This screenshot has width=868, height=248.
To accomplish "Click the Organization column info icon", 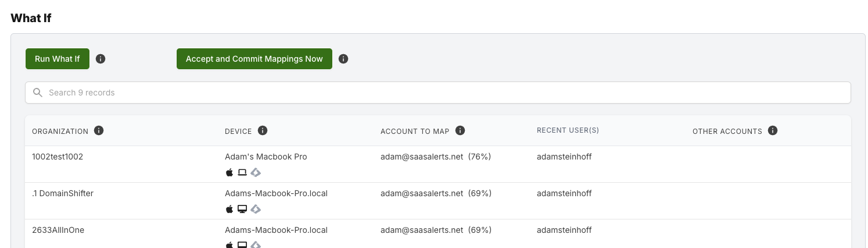I will click(99, 130).
